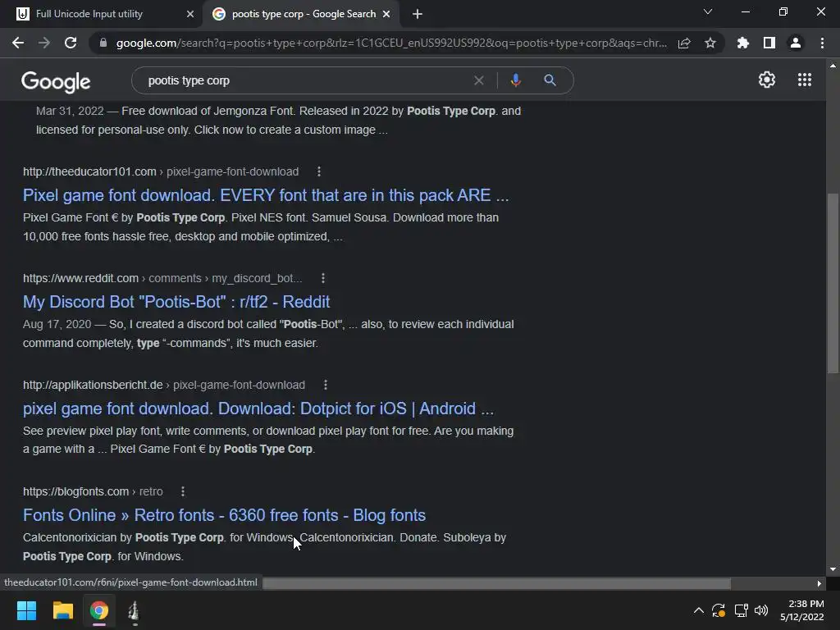
Task: Click the theeducator101.com URL breadcrumb
Action: pyautogui.click(x=161, y=171)
